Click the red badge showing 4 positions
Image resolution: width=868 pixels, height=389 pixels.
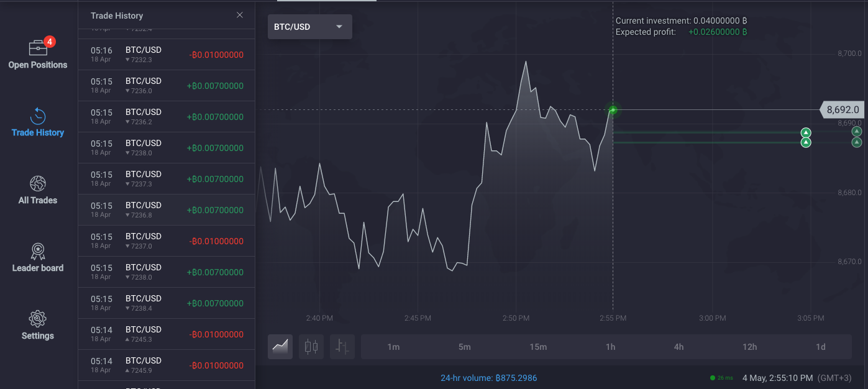coord(50,42)
